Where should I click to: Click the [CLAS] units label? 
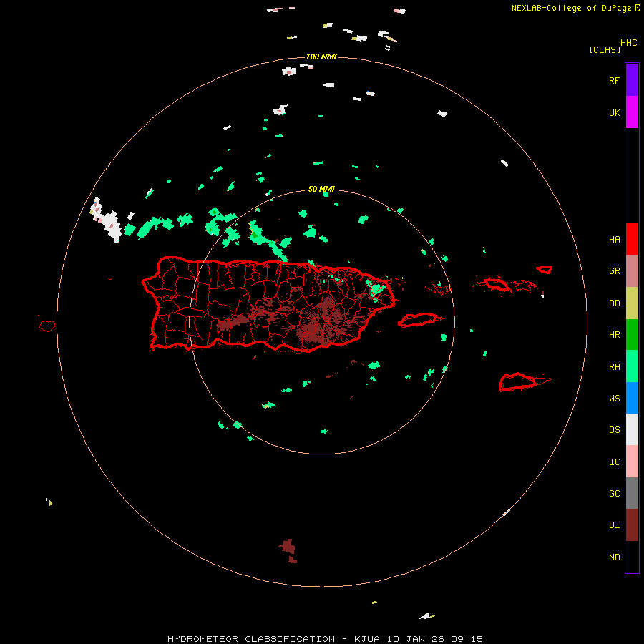[x=605, y=49]
